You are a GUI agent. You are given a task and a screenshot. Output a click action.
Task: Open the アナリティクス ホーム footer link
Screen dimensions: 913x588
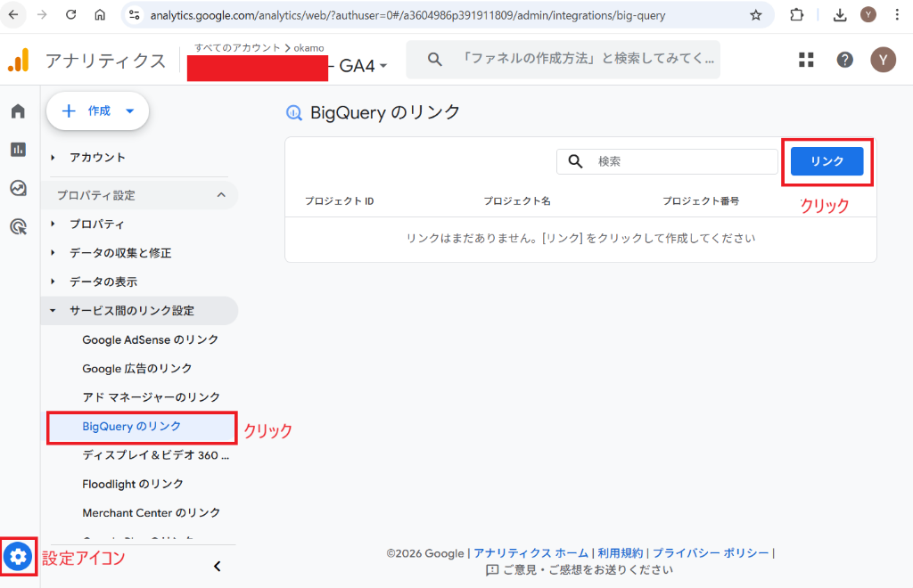click(531, 553)
